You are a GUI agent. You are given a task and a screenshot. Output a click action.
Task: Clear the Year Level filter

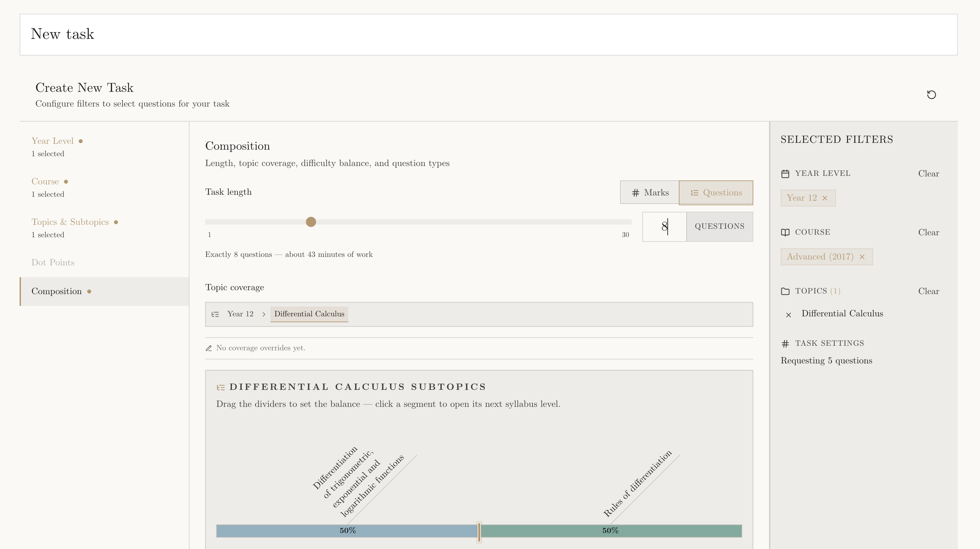[928, 174]
